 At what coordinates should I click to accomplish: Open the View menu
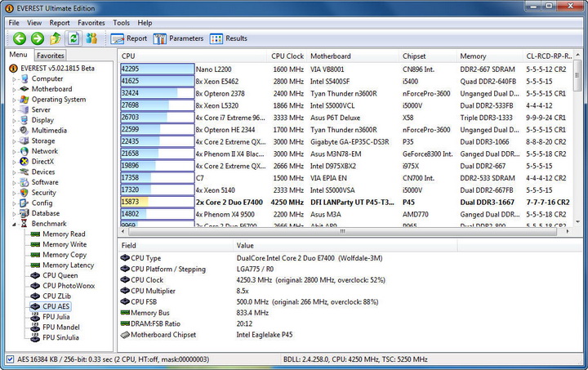[x=34, y=23]
